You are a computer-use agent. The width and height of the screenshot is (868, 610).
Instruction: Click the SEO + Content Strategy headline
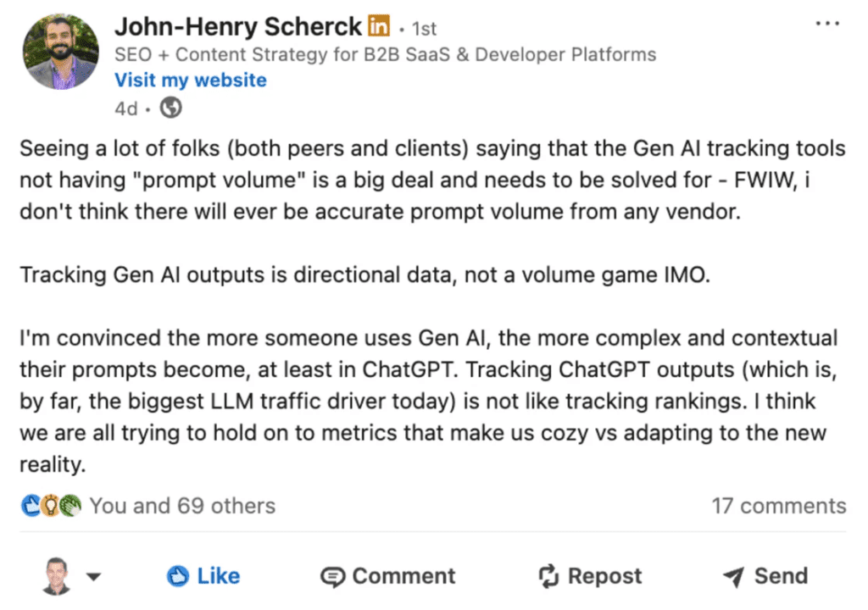(386, 54)
